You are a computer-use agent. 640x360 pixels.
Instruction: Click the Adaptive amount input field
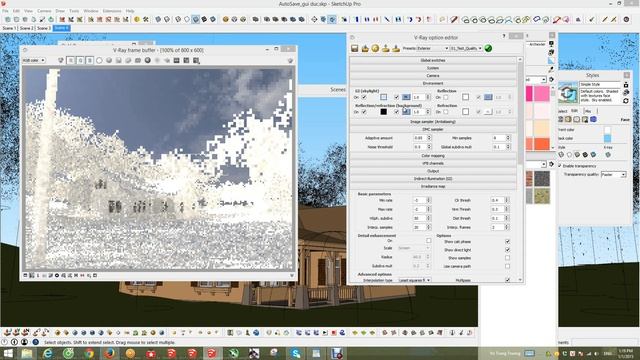420,138
